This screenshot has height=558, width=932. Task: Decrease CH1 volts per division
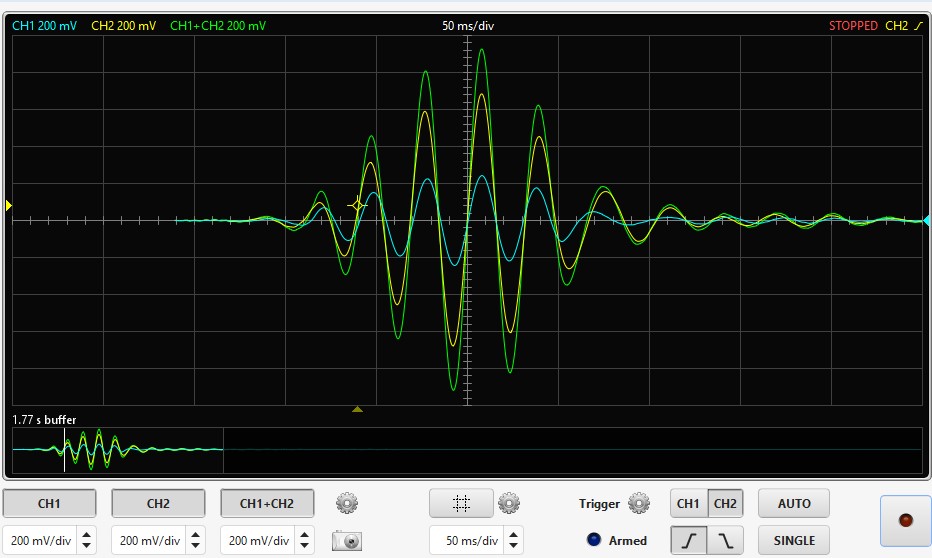click(86, 546)
